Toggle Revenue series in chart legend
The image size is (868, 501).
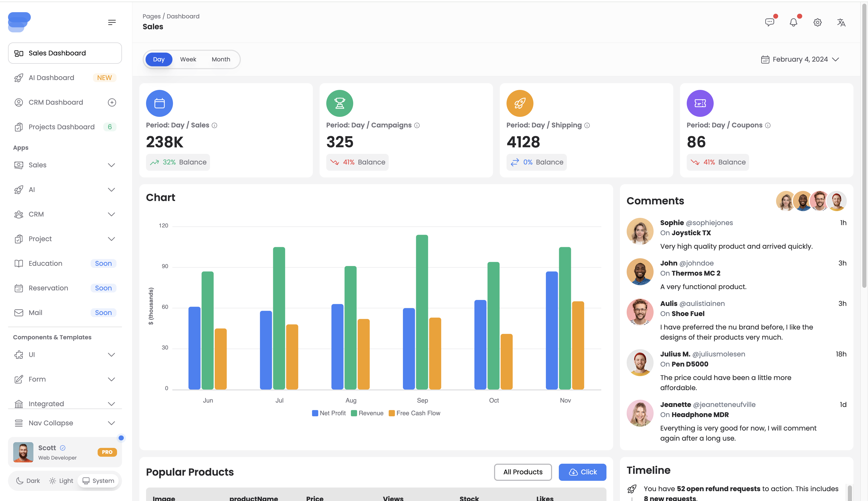click(367, 413)
